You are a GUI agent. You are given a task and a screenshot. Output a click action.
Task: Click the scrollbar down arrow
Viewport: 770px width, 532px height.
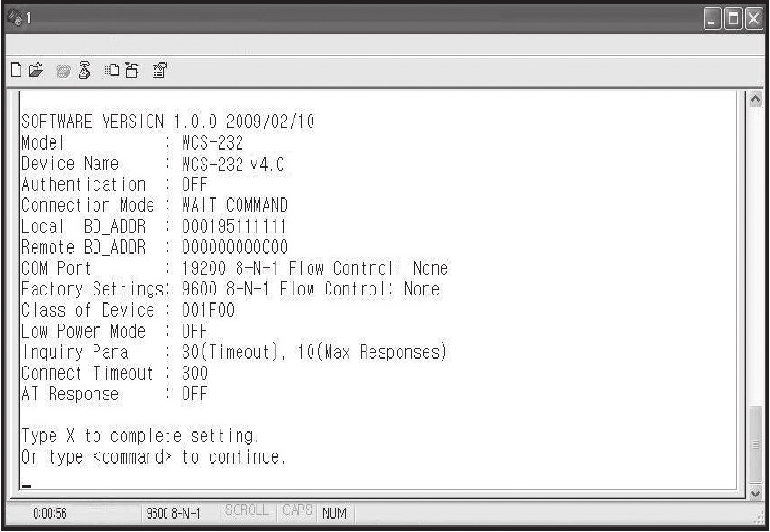pos(755,493)
